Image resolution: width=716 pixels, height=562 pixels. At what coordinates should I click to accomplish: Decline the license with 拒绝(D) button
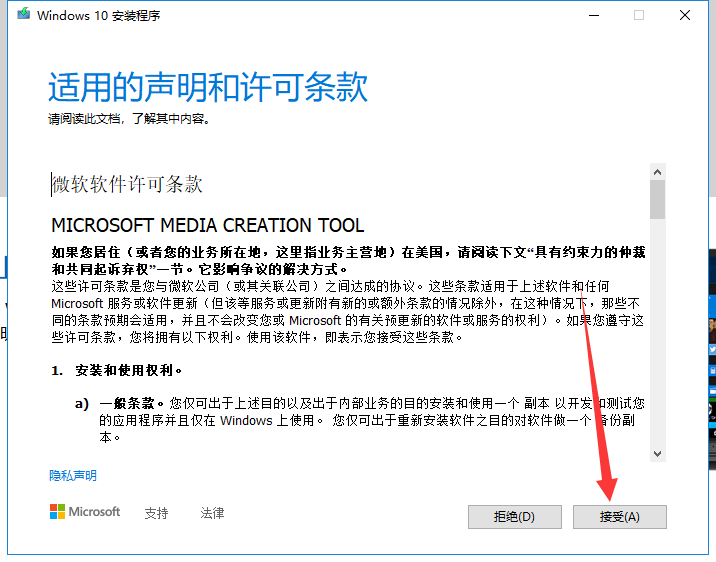pyautogui.click(x=515, y=517)
